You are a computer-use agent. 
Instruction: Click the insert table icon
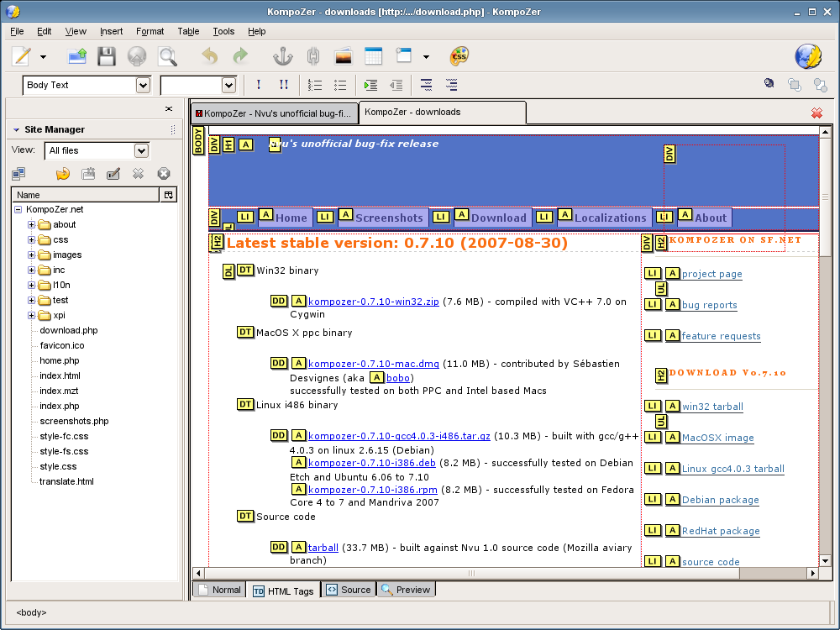373,56
